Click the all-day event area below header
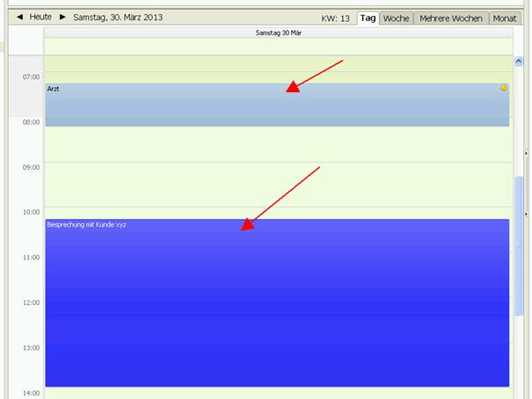 point(279,46)
